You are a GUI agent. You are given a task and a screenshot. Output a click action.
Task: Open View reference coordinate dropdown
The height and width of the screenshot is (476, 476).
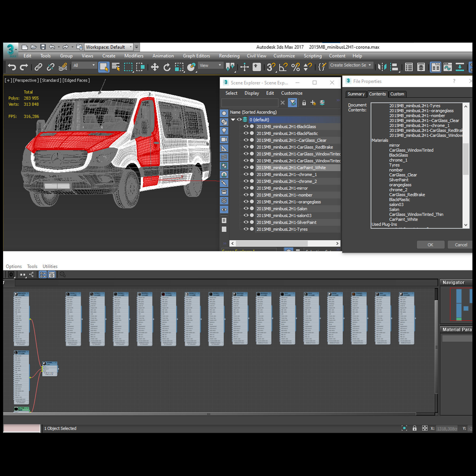point(210,65)
